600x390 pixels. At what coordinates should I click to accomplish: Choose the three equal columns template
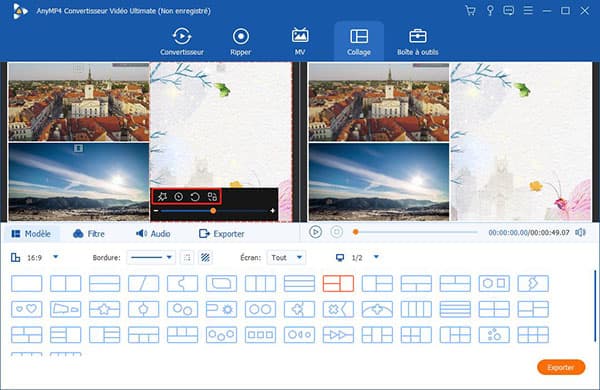click(x=260, y=284)
